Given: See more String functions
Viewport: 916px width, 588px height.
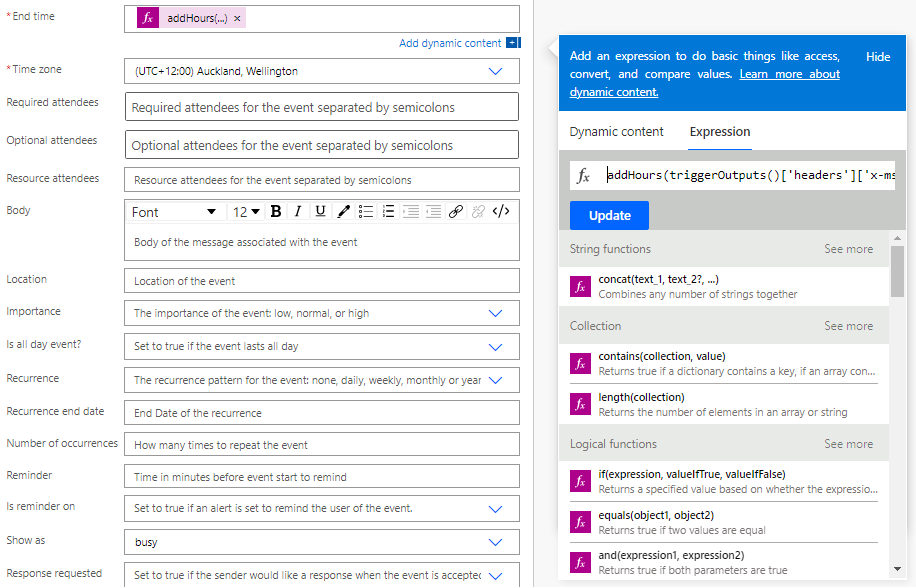Looking at the screenshot, I should point(847,248).
